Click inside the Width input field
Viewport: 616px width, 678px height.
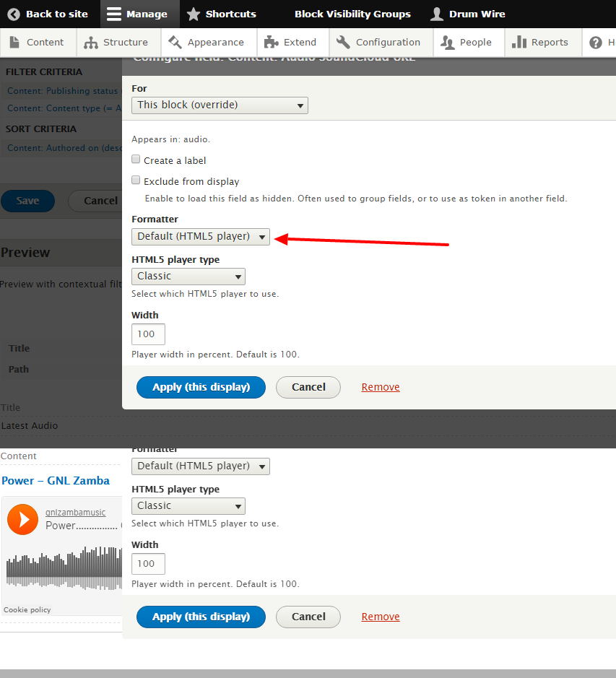coord(147,334)
